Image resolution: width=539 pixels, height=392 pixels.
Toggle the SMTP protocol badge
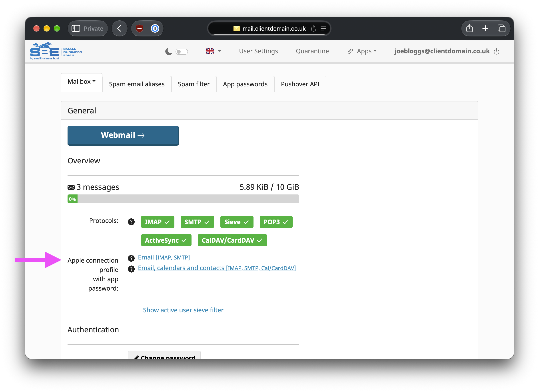(x=197, y=222)
